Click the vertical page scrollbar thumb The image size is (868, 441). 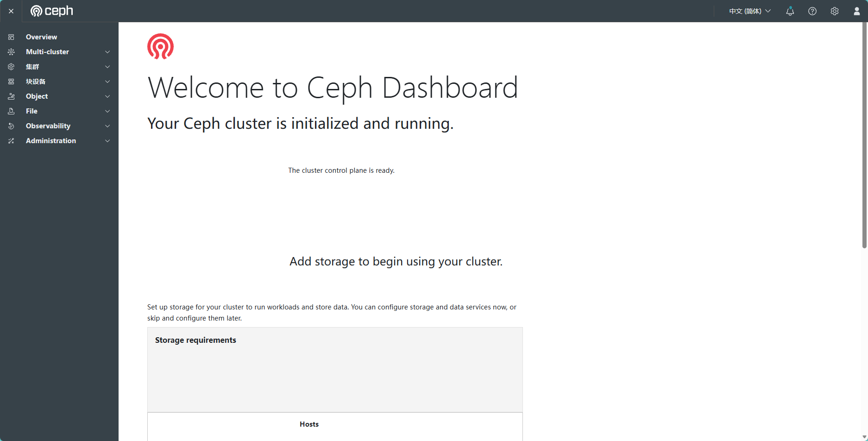click(864, 135)
